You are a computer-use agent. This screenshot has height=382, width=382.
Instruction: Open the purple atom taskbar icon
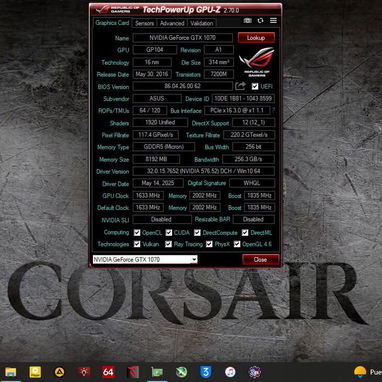tap(254, 372)
